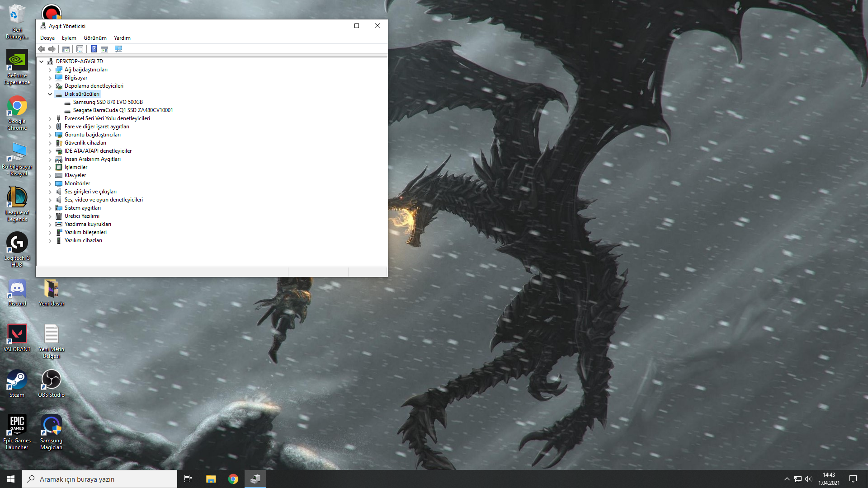Collapse the Disk sürücüleri category
Image resolution: width=868 pixels, height=488 pixels.
coord(50,94)
